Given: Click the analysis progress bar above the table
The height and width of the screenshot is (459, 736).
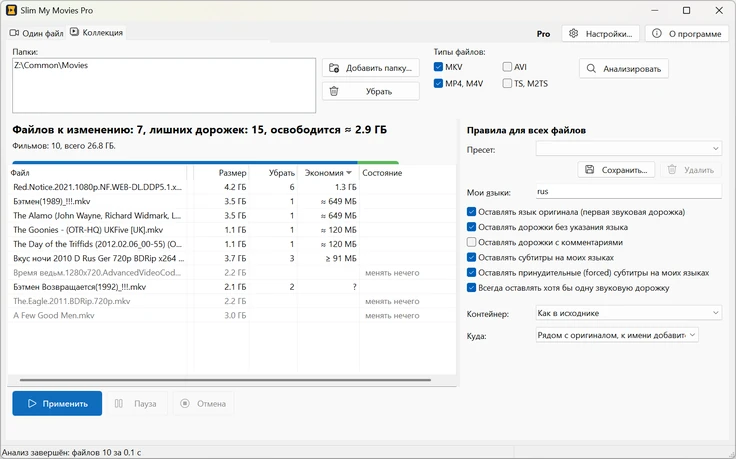Looking at the screenshot, I should [206, 162].
